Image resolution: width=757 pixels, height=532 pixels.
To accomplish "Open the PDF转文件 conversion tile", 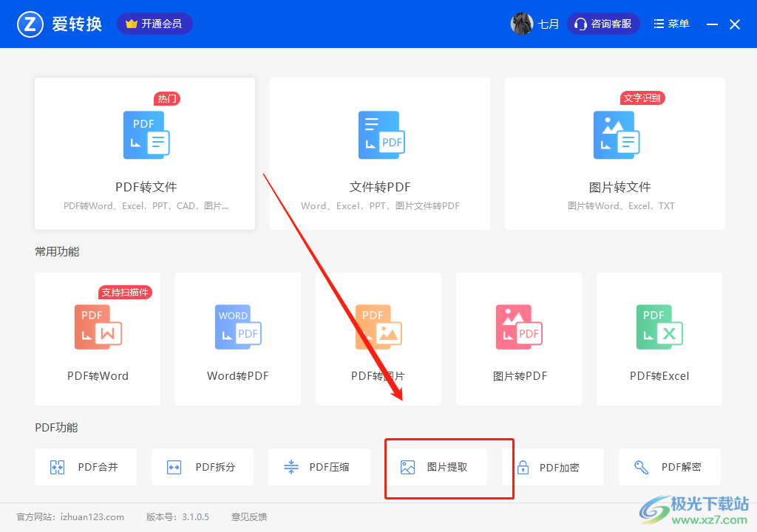I will [x=145, y=154].
